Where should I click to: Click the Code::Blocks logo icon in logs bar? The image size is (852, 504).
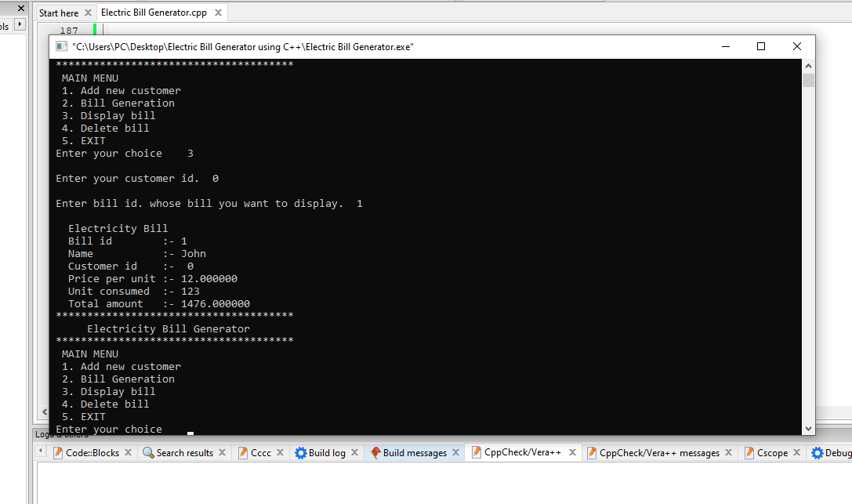pyautogui.click(x=57, y=452)
